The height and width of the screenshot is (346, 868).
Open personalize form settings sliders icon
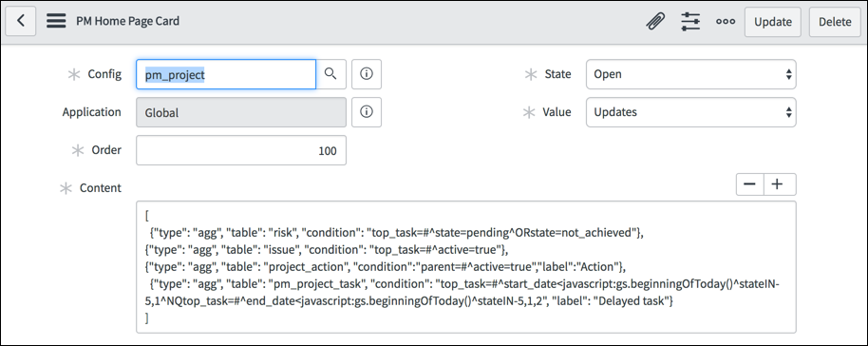click(690, 22)
